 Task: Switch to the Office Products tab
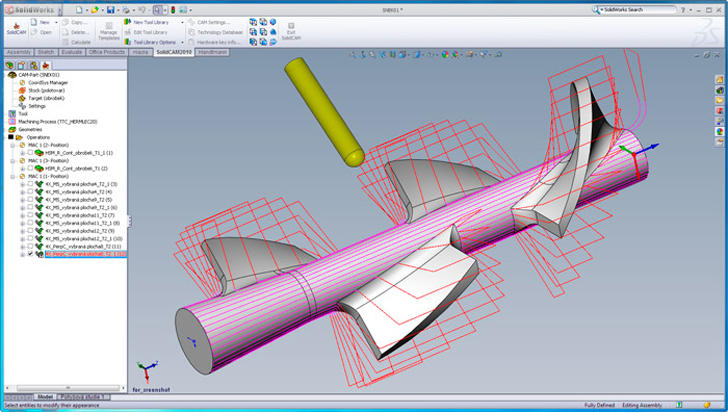(108, 52)
